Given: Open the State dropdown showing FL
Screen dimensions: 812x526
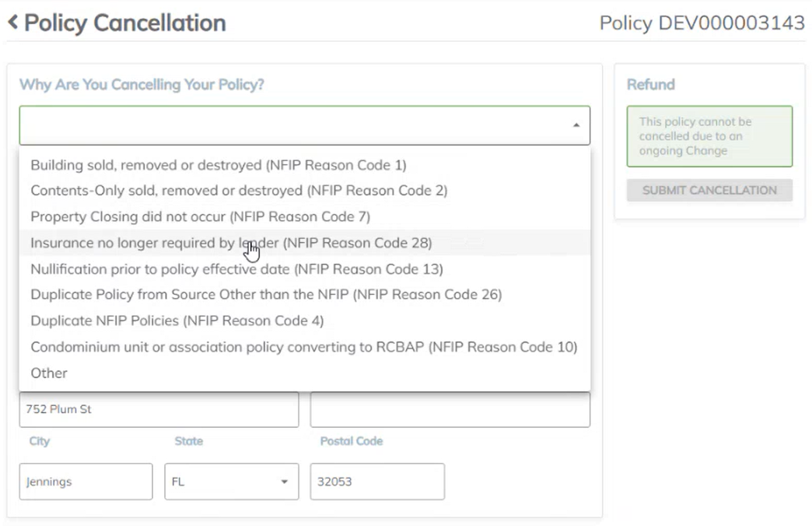Looking at the screenshot, I should [231, 482].
